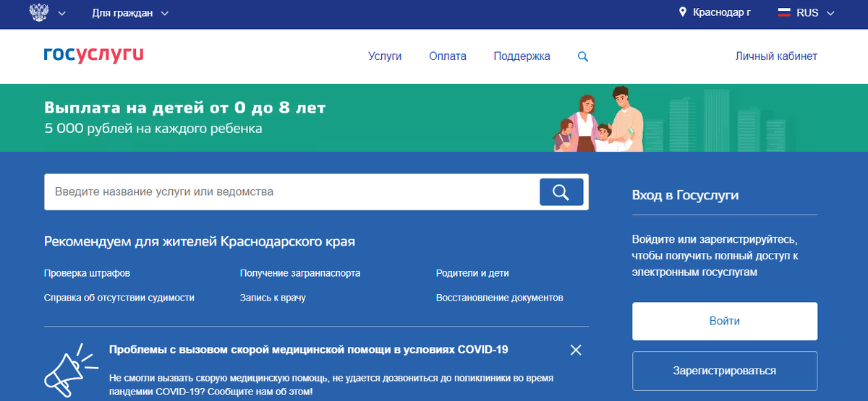
Task: Open "Личный кабинет" link
Action: pyautogui.click(x=776, y=56)
